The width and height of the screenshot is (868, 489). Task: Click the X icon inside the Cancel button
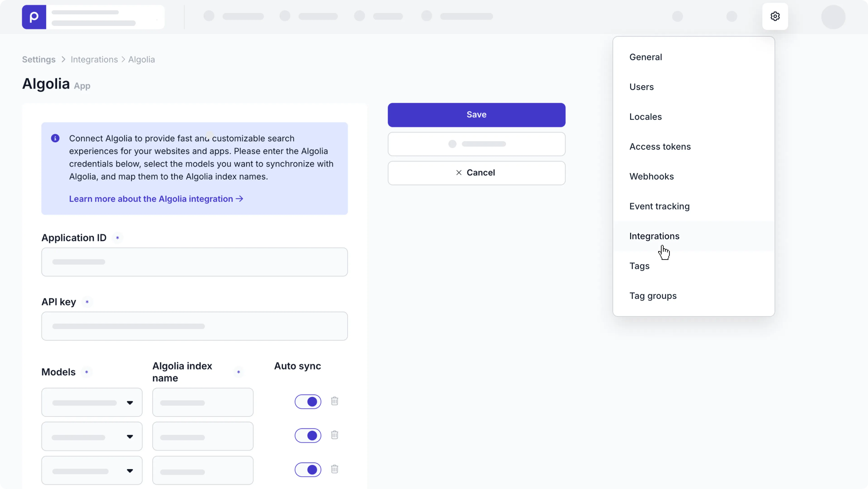tap(458, 172)
